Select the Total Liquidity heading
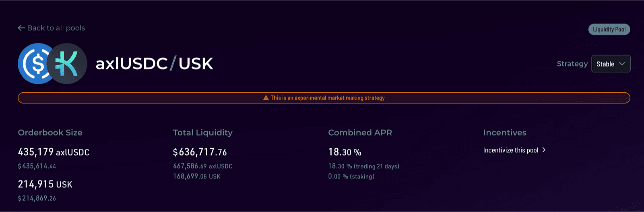Viewport: 644px width, 212px height. [203, 133]
